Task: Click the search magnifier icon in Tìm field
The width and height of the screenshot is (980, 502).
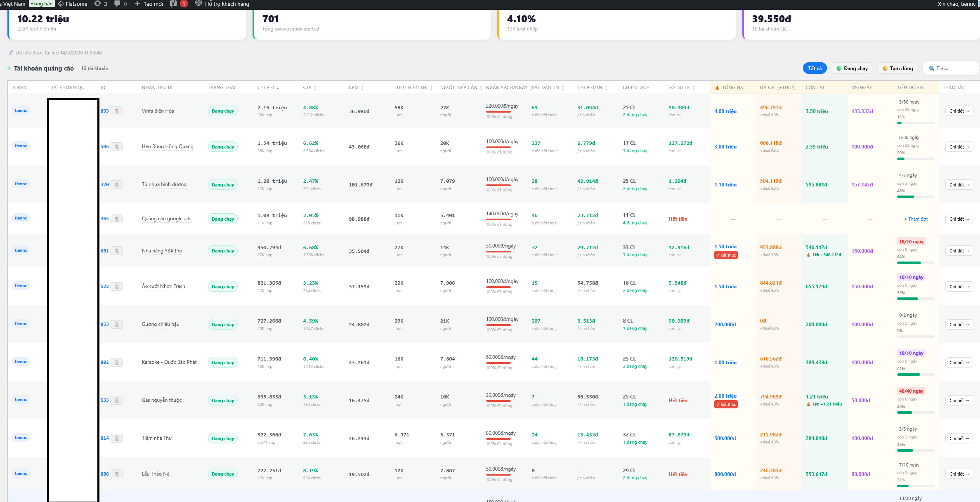Action: click(931, 68)
